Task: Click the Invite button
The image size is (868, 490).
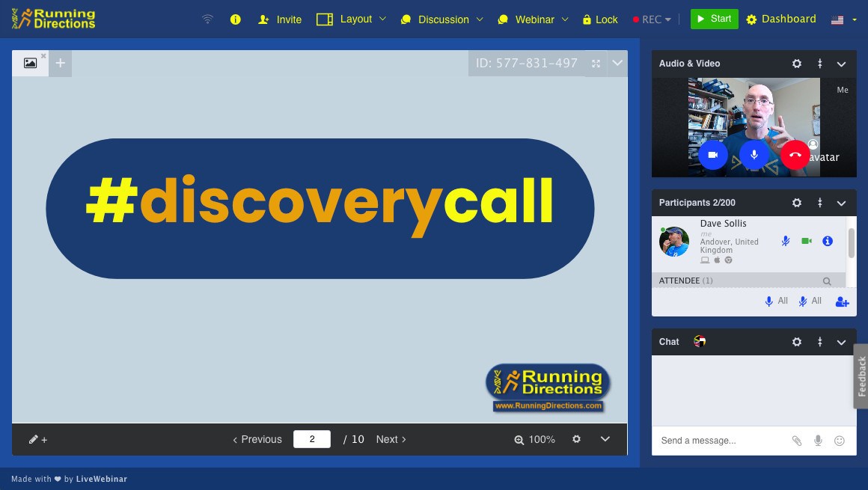Action: [280, 19]
